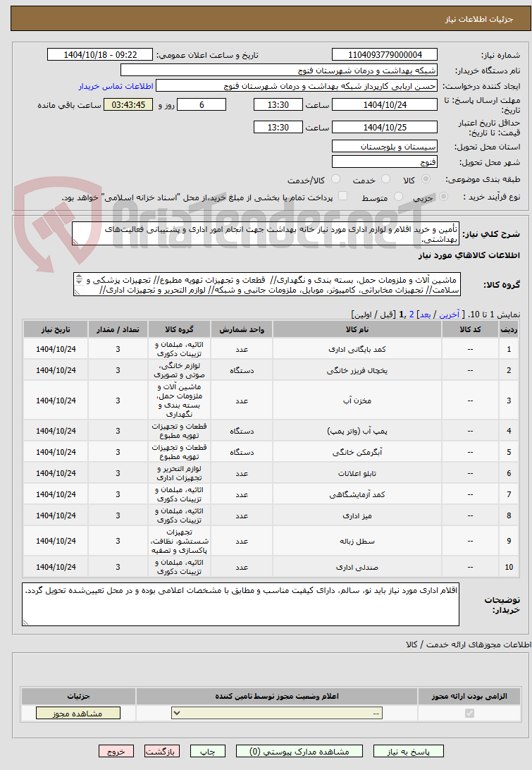Click the 'بعد' next page link
532x770 pixels.
tap(425, 314)
